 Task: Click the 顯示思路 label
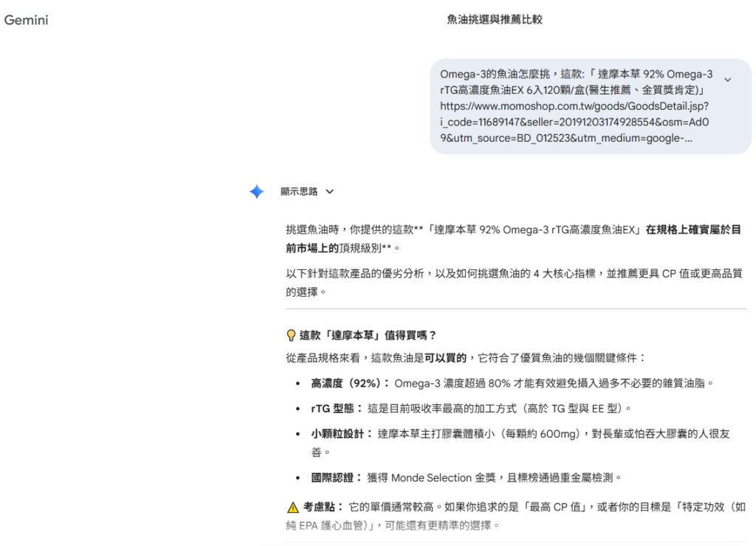299,192
